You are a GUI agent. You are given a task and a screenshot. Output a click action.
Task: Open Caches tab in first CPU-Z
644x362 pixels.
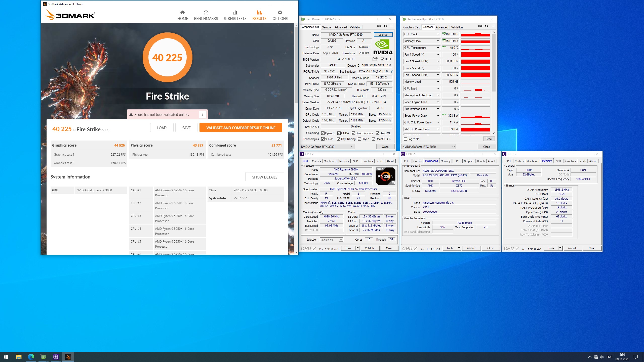[x=316, y=161]
